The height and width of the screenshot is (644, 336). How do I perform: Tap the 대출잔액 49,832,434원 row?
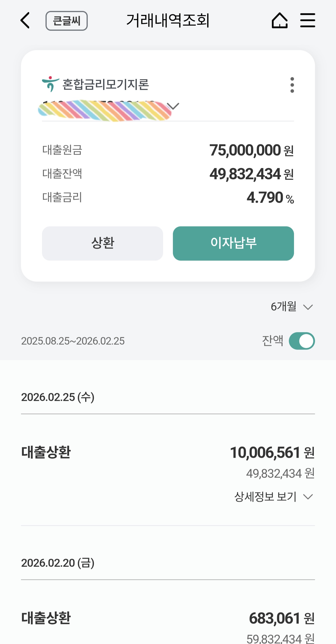tap(168, 174)
